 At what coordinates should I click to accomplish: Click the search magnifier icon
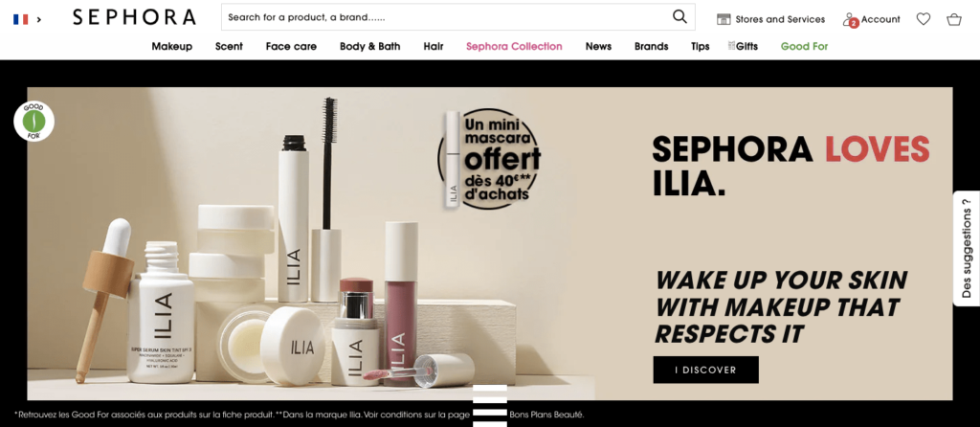(679, 17)
